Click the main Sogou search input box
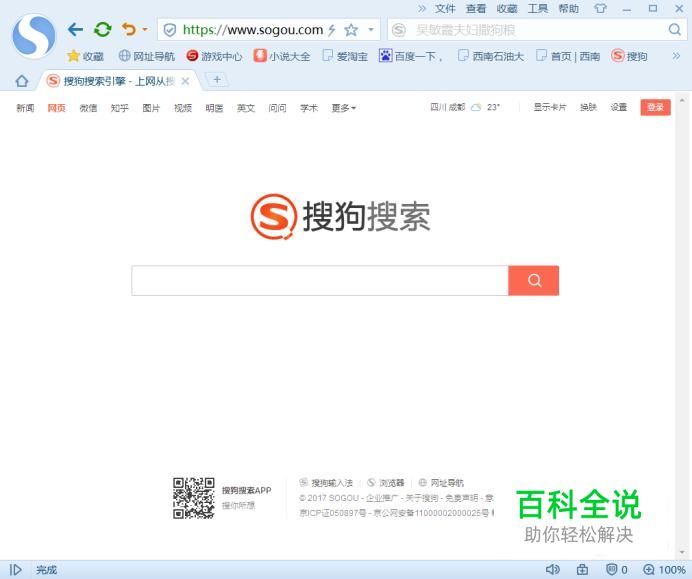 [x=320, y=280]
